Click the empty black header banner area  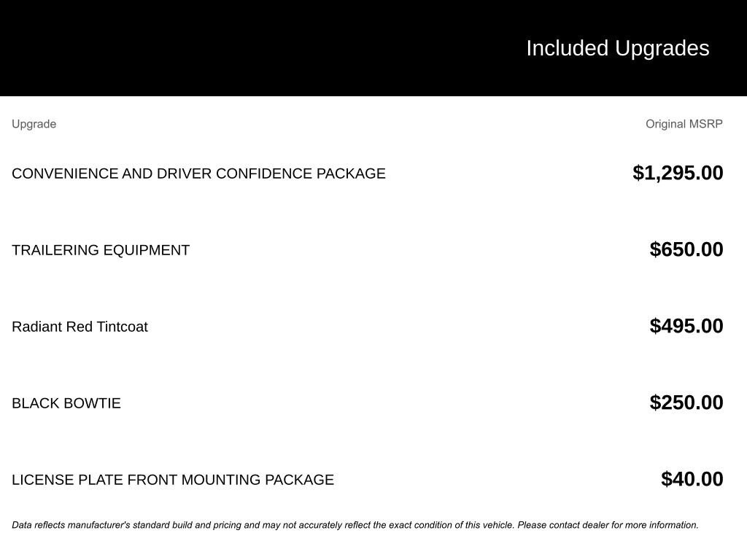click(x=219, y=48)
